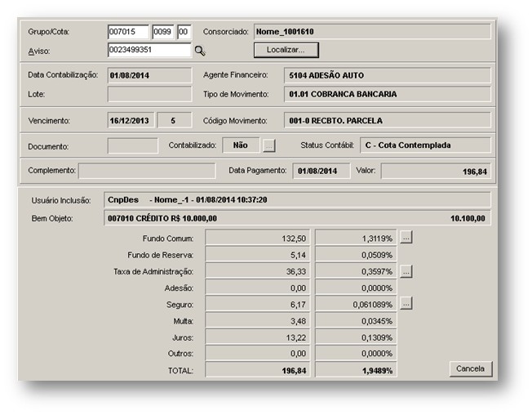The image size is (532, 415).
Task: Click the Data Contabilização field 01/08/2014
Action: coord(149,75)
